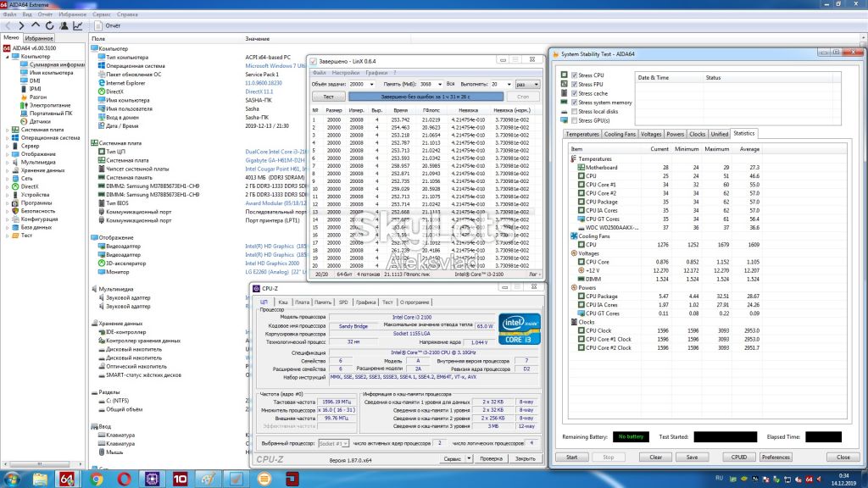Open the Paint taskbar icon

click(x=209, y=479)
